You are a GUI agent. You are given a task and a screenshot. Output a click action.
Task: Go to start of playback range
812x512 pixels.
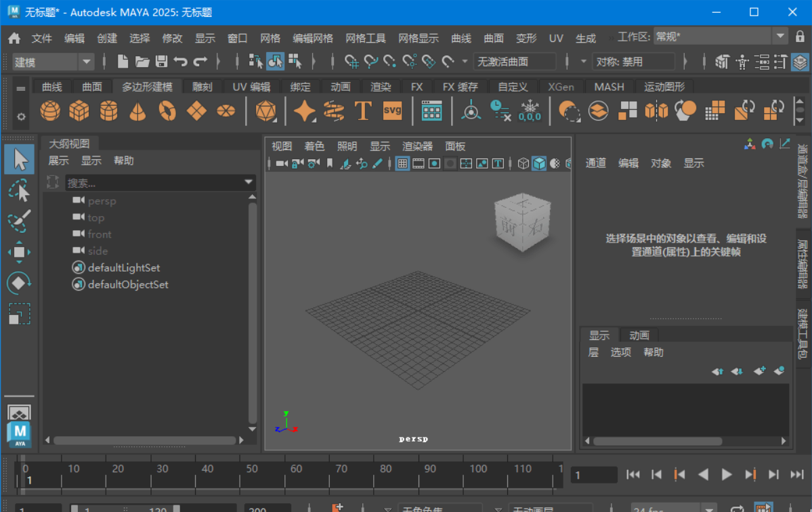point(633,475)
